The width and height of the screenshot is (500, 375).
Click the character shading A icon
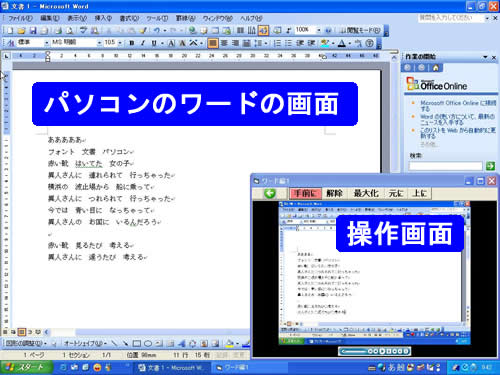[x=182, y=43]
